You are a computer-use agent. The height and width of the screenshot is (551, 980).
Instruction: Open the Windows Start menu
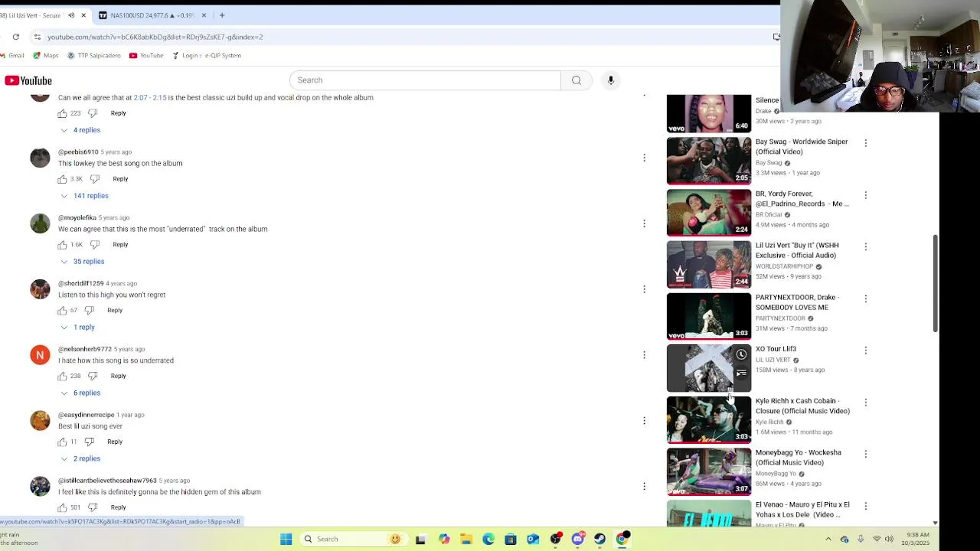click(x=286, y=539)
